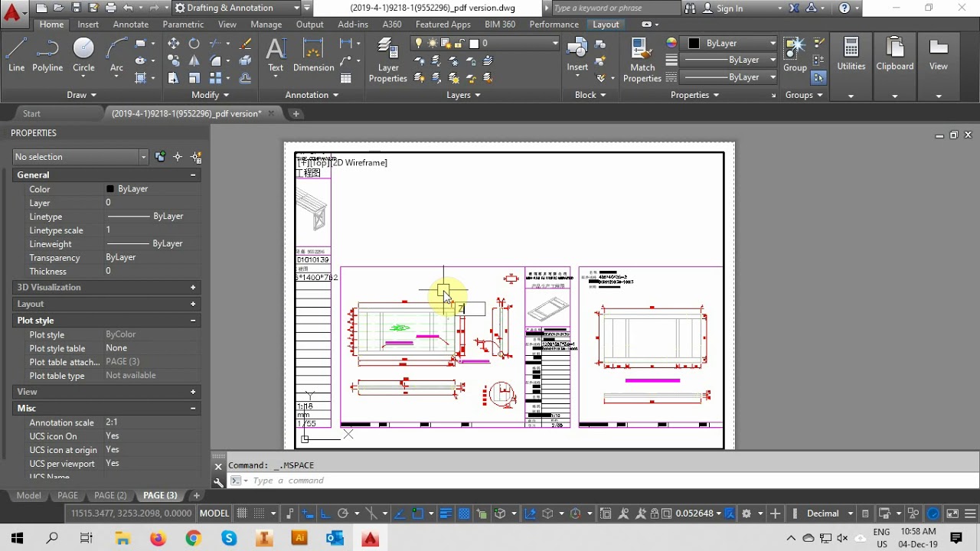
Task: Open the No selection object dropdown
Action: (x=80, y=157)
